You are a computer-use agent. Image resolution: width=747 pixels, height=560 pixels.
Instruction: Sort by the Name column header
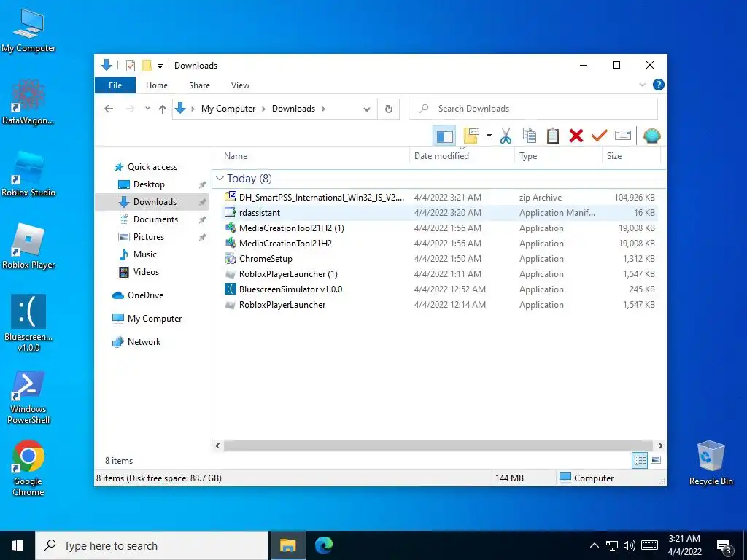point(236,156)
